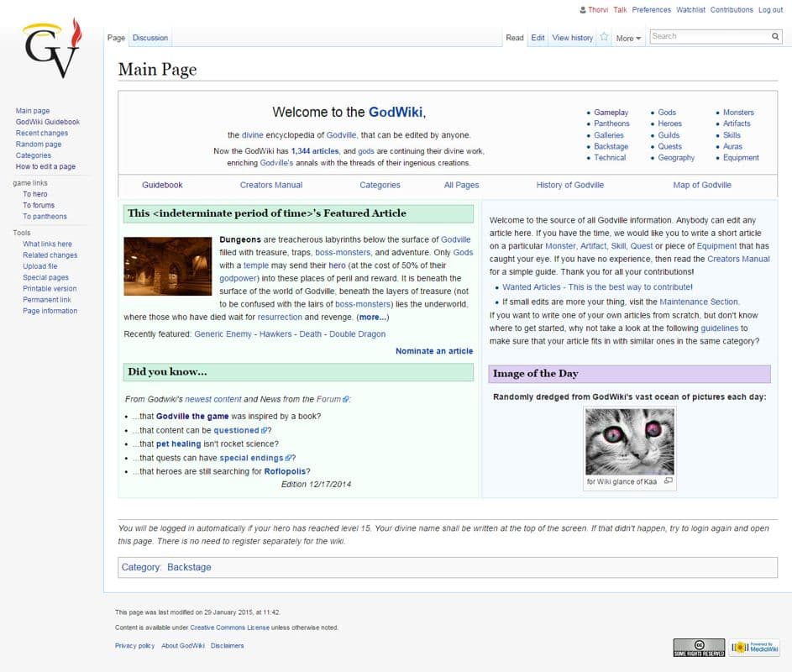Click the search magnifier icon
The width and height of the screenshot is (792, 672).
click(775, 36)
